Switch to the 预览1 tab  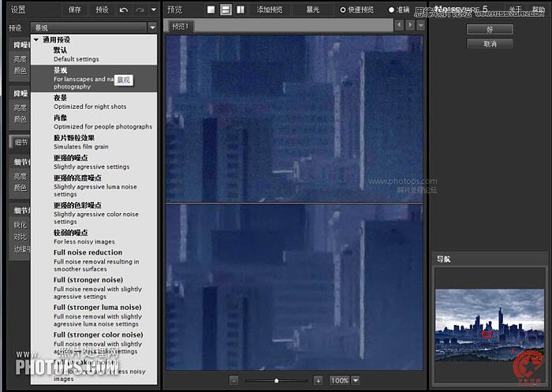tap(180, 26)
